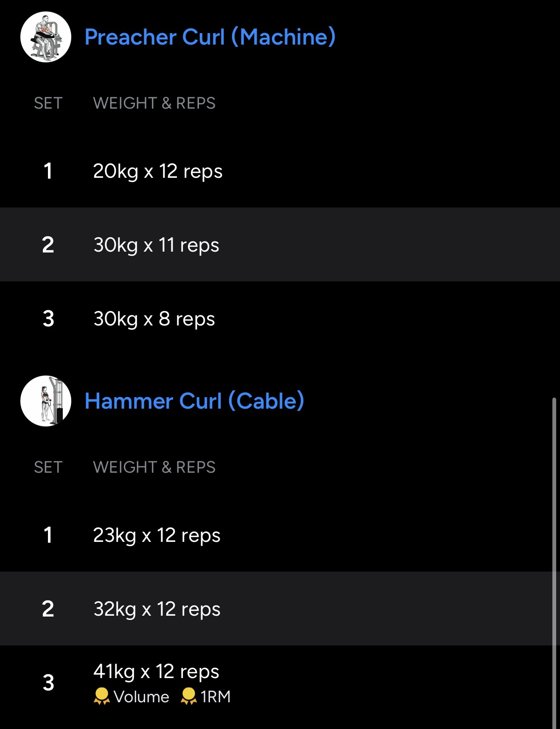Click the vertical scrollbar on the right edge
The height and width of the screenshot is (729, 560).
click(554, 552)
